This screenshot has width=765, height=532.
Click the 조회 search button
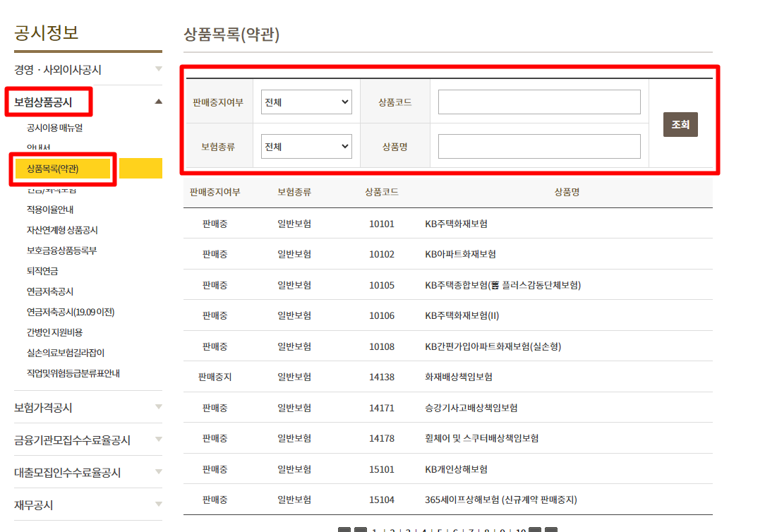[x=680, y=124]
